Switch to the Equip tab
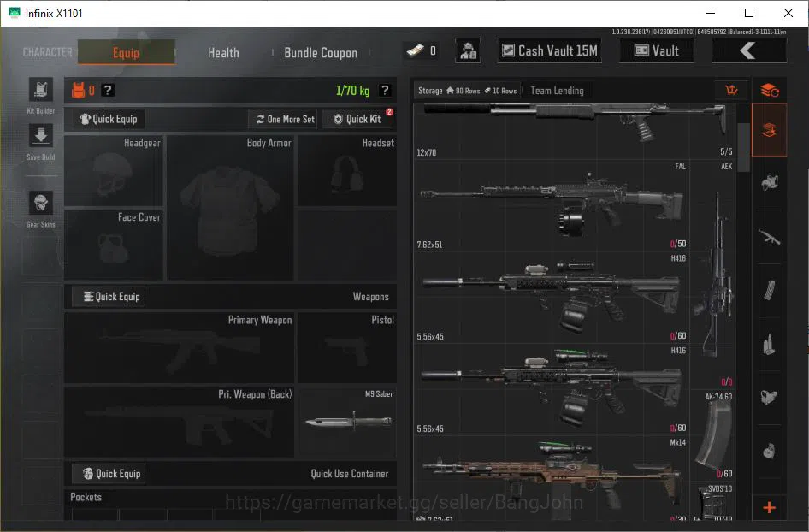This screenshot has width=809, height=532. (x=127, y=52)
